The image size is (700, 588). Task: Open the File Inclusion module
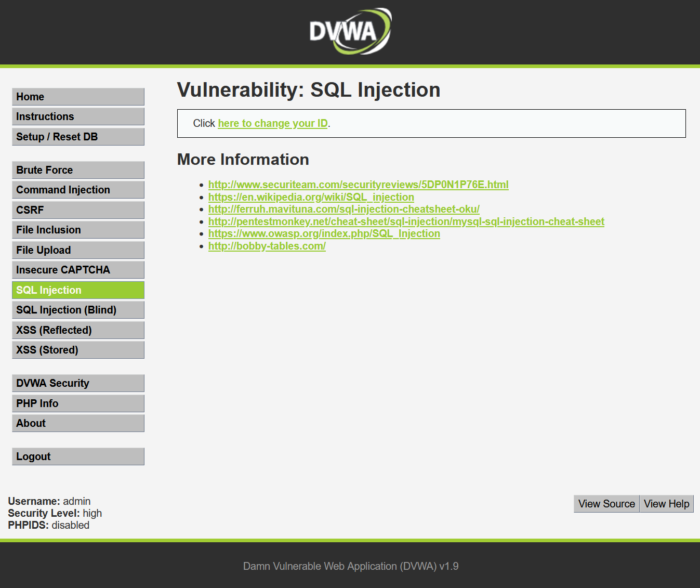click(77, 229)
